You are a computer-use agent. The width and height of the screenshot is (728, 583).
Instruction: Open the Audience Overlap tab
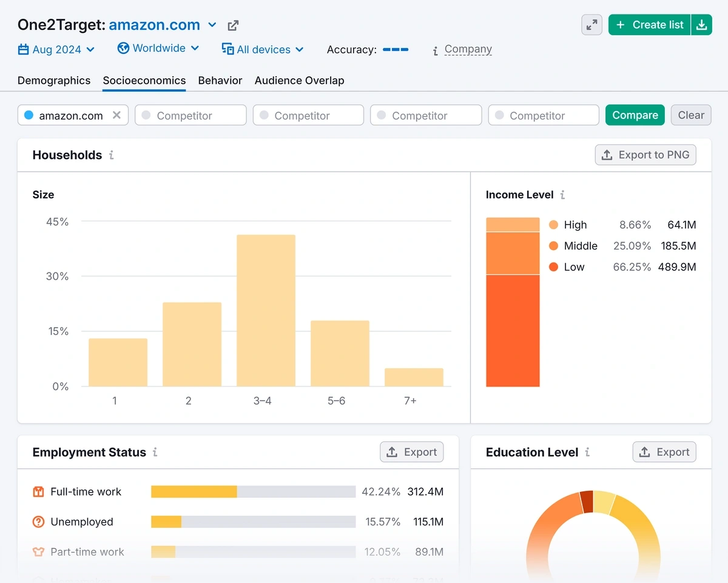click(300, 81)
